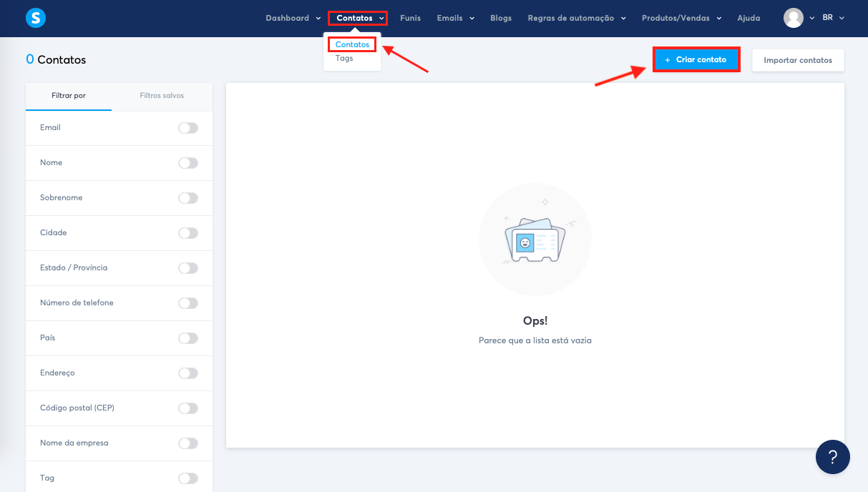Turn on the Número de telefone filter
The image size is (868, 492).
coord(187,302)
